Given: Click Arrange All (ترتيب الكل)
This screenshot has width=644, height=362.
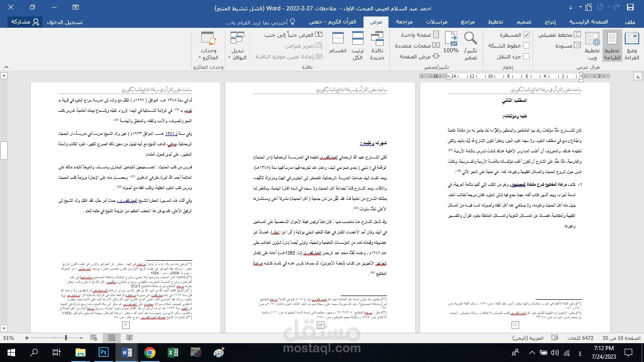Looking at the screenshot, I should pyautogui.click(x=357, y=46).
